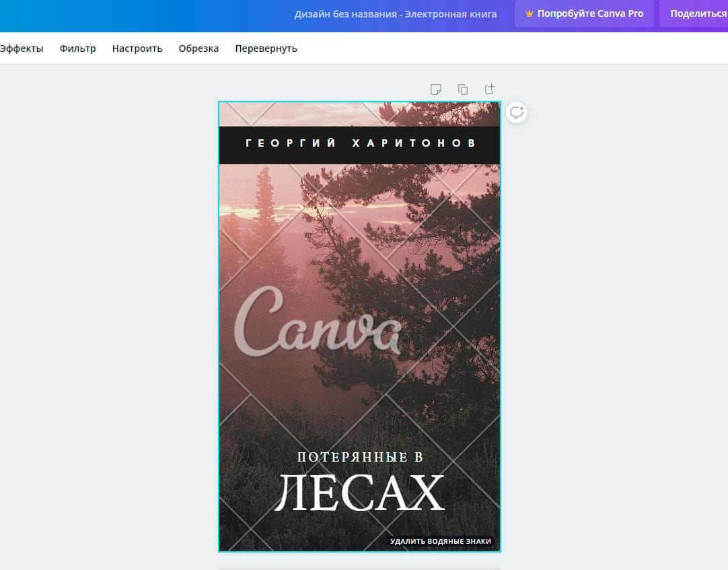The height and width of the screenshot is (570, 728).
Task: Duplicate the page using the copy icon
Action: (x=463, y=90)
